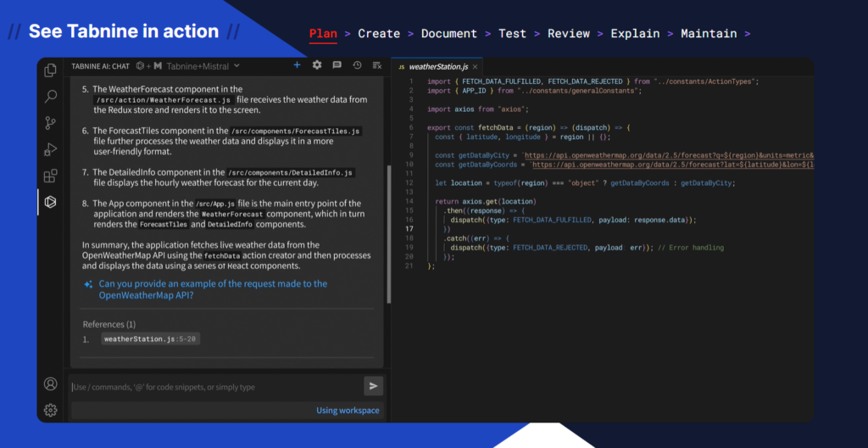868x448 pixels.
Task: Go to the Test step
Action: click(512, 33)
